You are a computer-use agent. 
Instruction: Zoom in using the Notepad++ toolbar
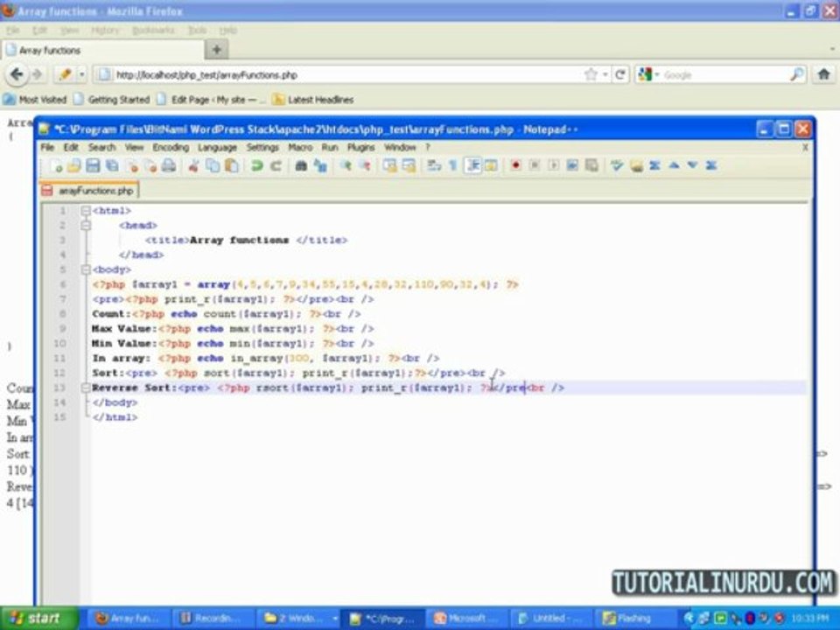click(346, 166)
